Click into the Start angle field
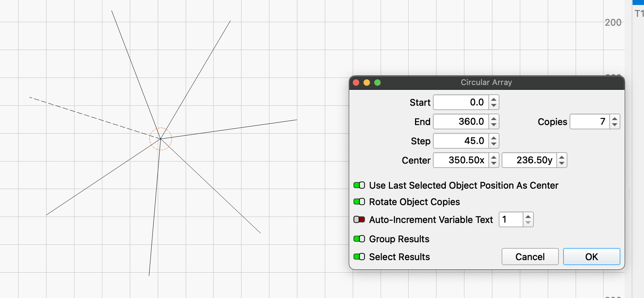 point(461,102)
